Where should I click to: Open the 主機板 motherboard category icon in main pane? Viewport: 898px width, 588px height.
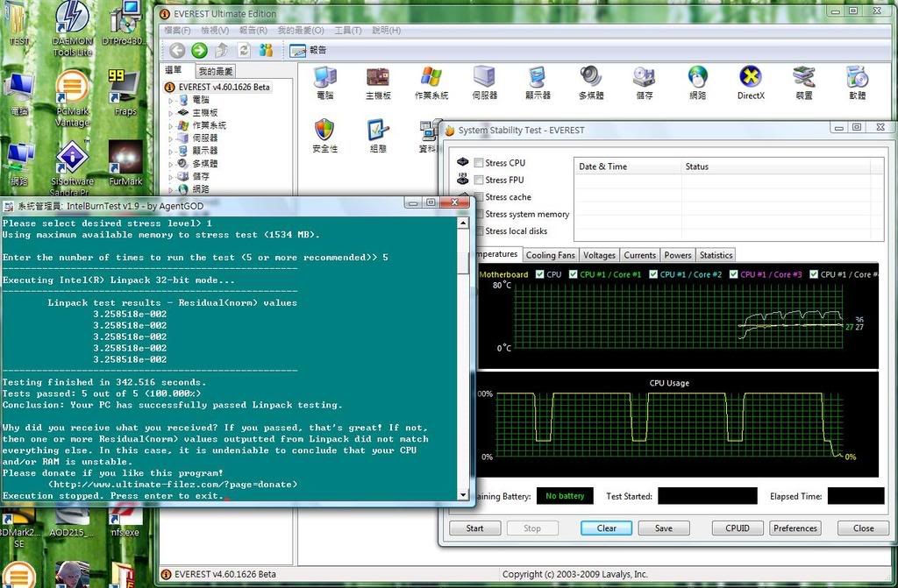point(378,83)
